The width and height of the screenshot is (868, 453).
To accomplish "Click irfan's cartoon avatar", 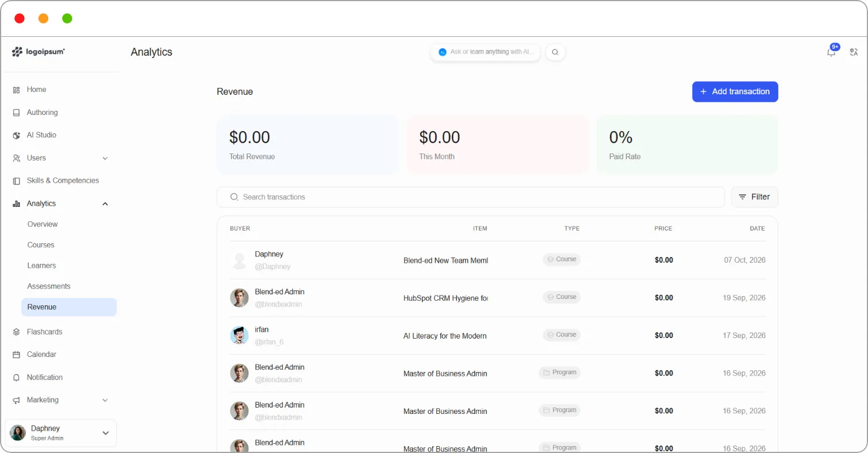I will pyautogui.click(x=239, y=335).
